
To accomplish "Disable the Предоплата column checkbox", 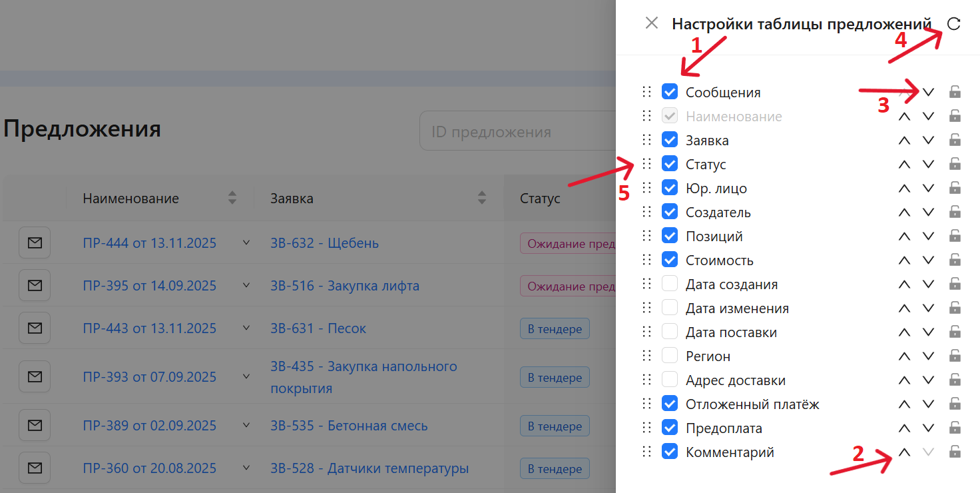I will coord(670,428).
